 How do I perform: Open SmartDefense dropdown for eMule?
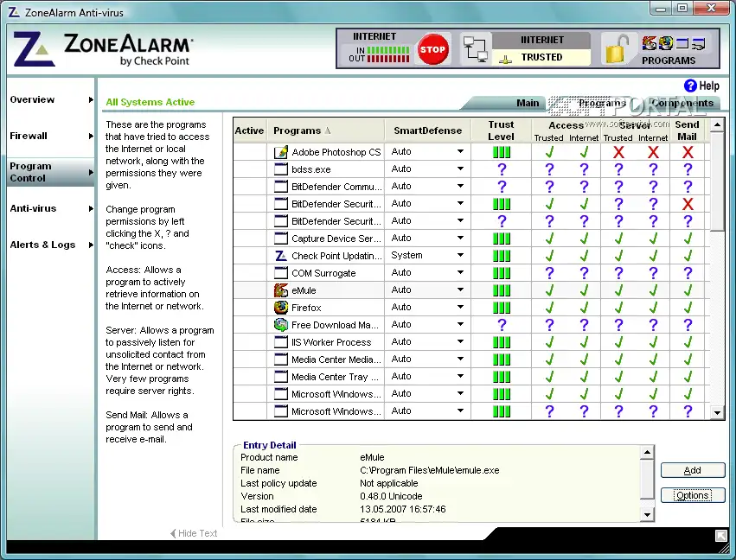460,290
